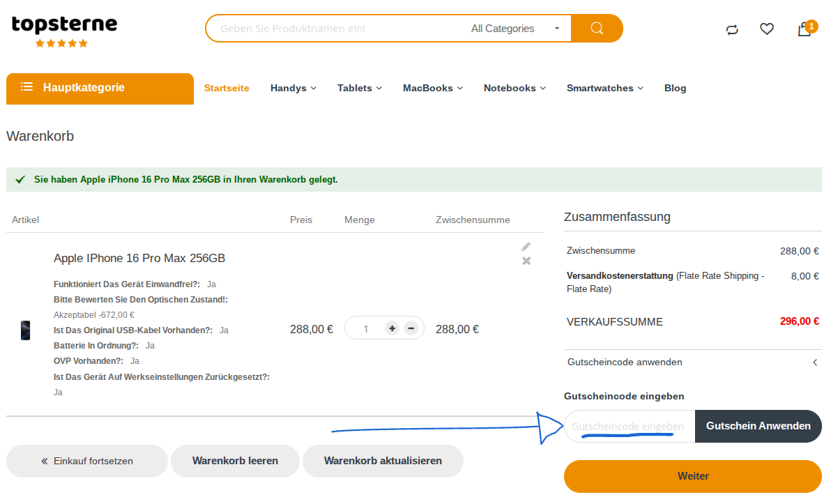Expand the MacBooks menu
831x504 pixels.
point(432,88)
